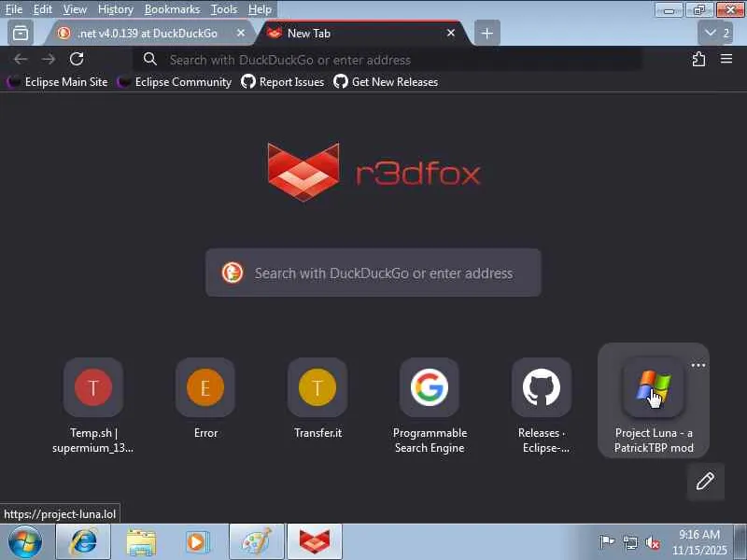Viewport: 747px width, 560px height.
Task: Open the Tools menu
Action: click(x=224, y=9)
